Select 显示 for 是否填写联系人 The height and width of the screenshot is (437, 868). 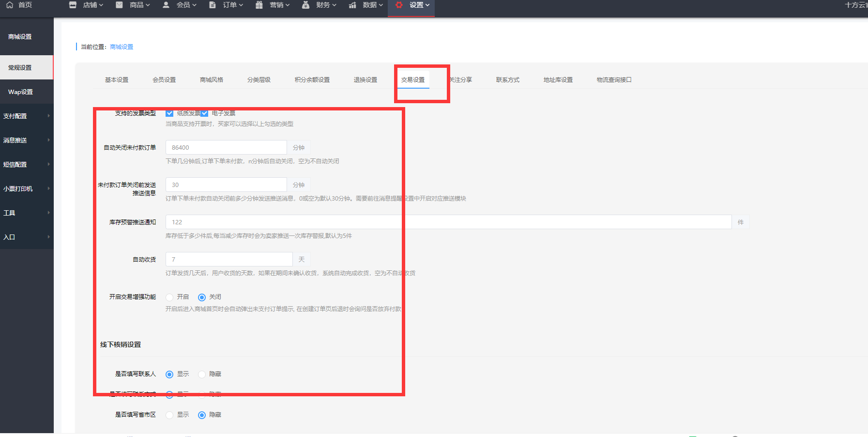[x=169, y=374]
